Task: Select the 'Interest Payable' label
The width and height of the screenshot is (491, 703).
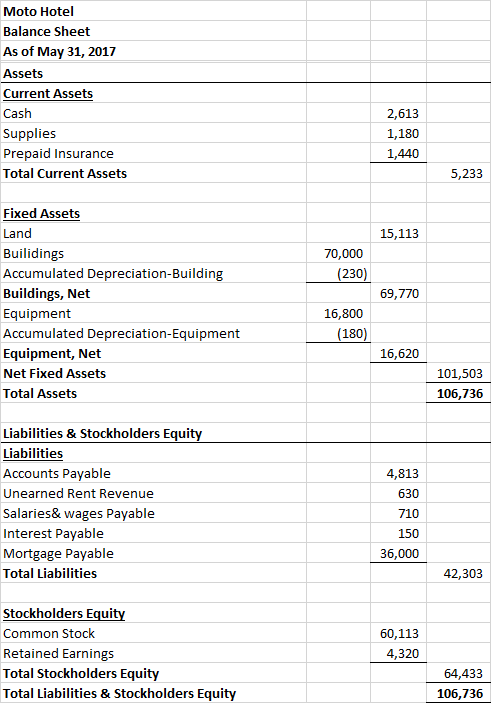Action: pos(53,534)
